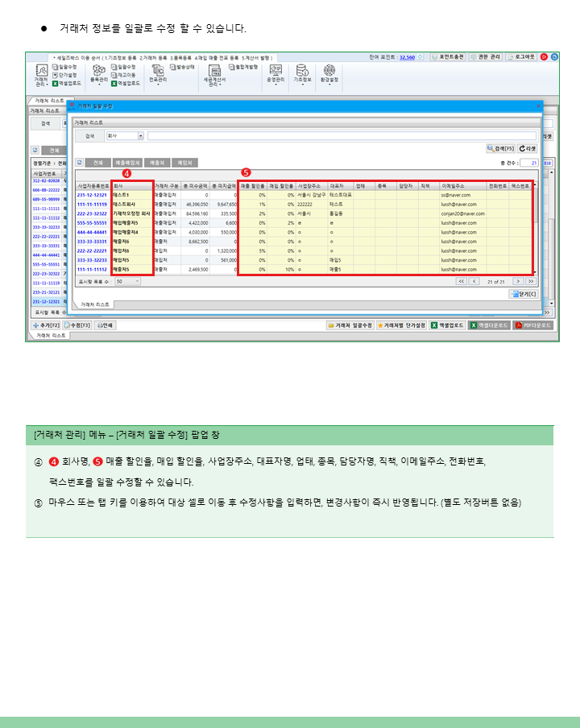Screen dimensions: 580x728
Task: Go to first page with << button
Action: click(461, 281)
